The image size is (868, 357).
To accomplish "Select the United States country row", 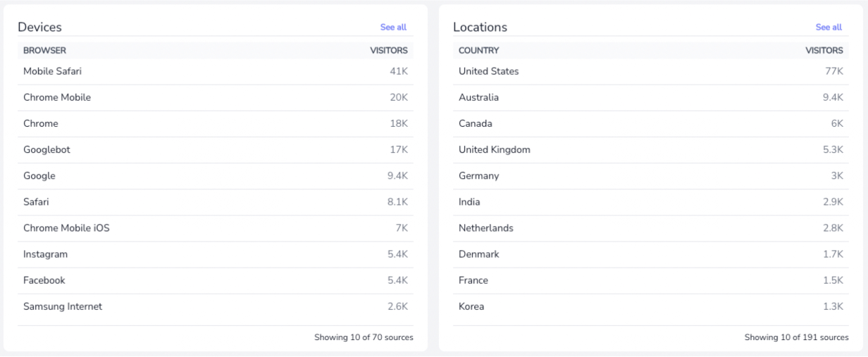I will click(x=651, y=71).
